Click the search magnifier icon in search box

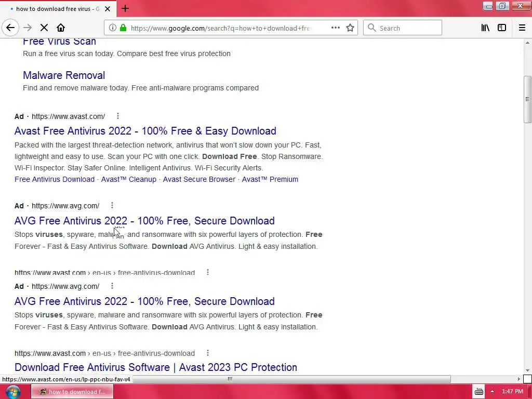(372, 28)
